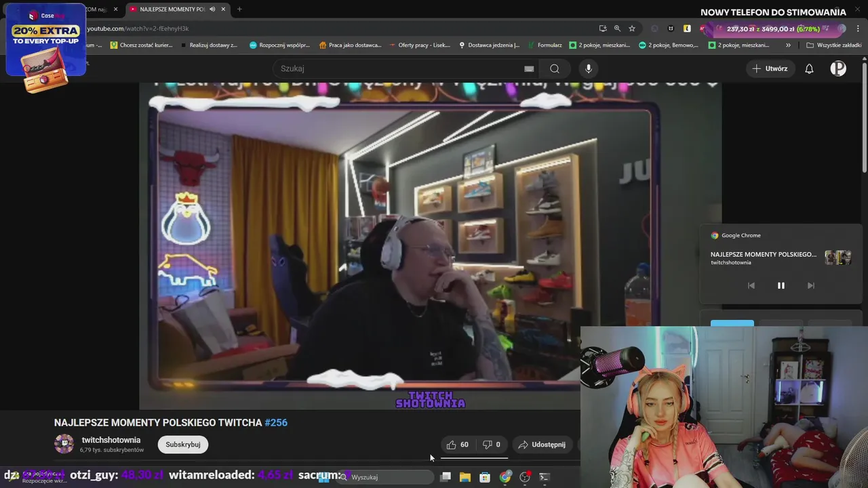
Task: Open YouTube notifications bell
Action: click(x=809, y=68)
